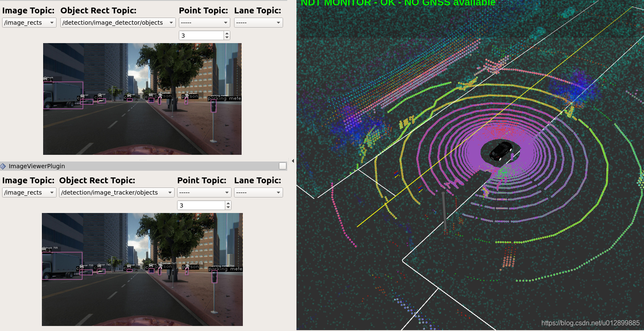
Task: Click the parking meter detection in top image
Action: (214, 106)
